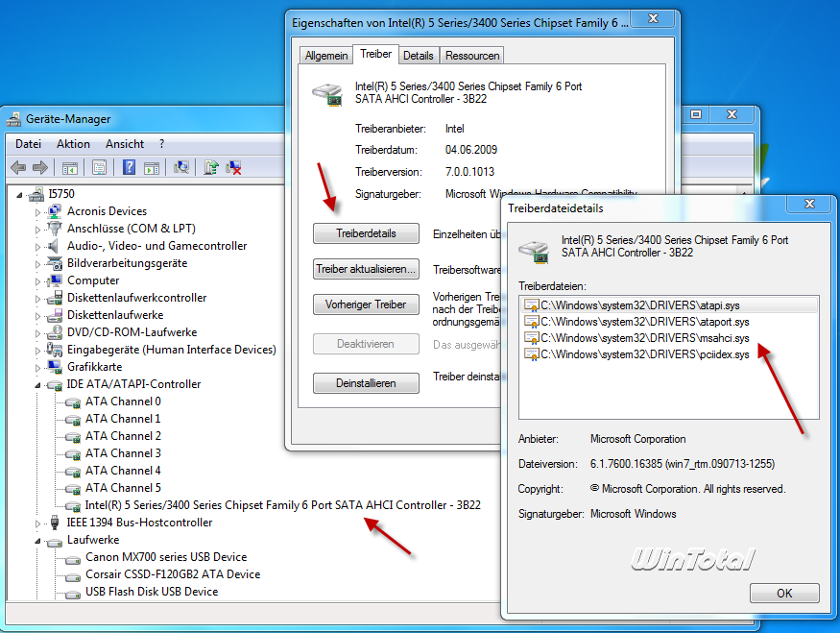Click the Bildverarbeitungsgeräte camera icon
840x633 pixels.
pos(54,263)
